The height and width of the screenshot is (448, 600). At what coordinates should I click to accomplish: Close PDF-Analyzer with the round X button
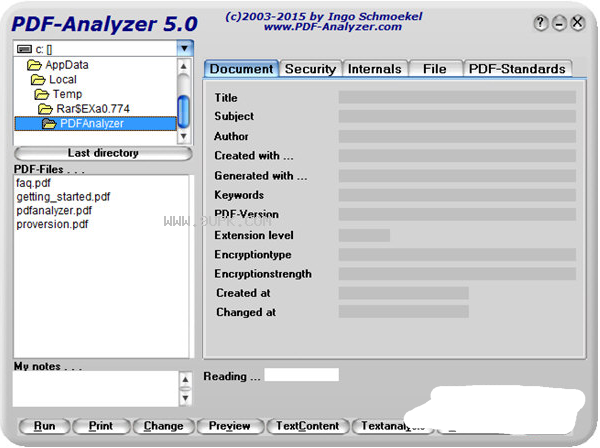pyautogui.click(x=577, y=23)
